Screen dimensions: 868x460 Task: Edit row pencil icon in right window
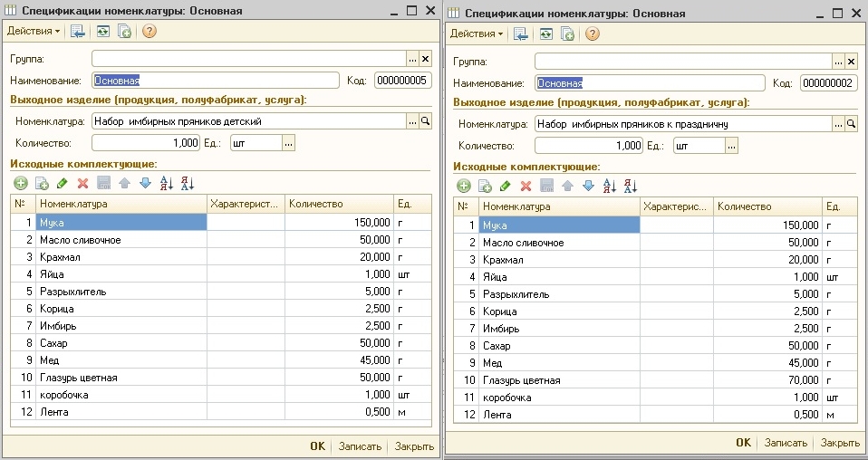click(x=505, y=186)
